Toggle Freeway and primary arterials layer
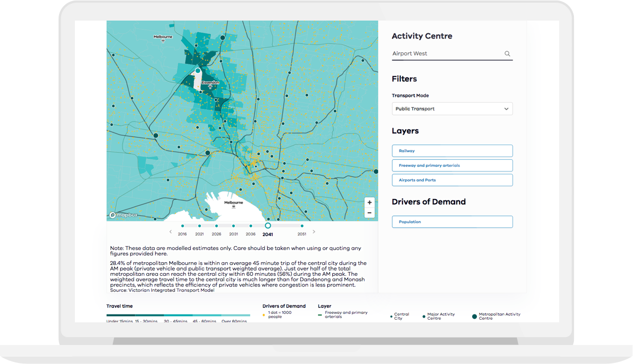Viewport: 633px width, 364px height. 452,166
